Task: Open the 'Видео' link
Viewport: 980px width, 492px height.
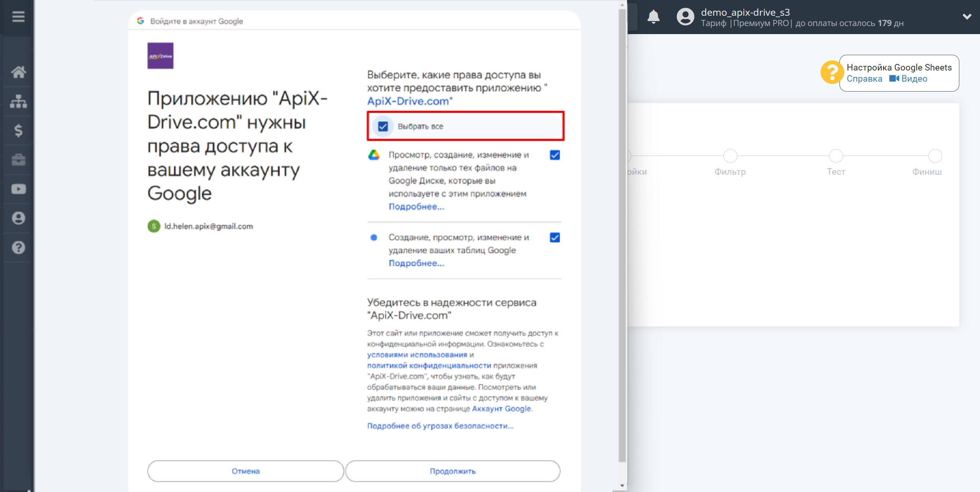Action: pos(914,79)
